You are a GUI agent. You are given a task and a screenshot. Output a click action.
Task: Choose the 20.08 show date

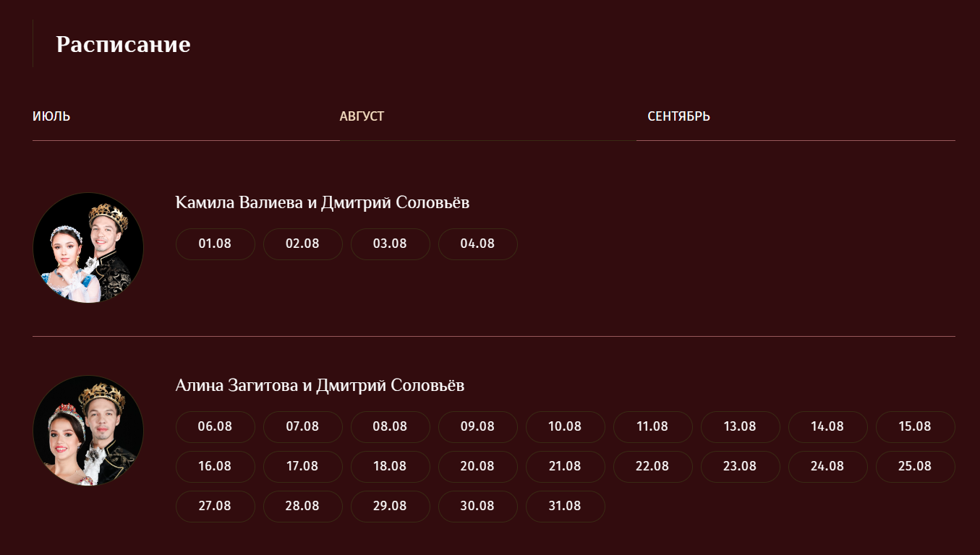coord(477,467)
